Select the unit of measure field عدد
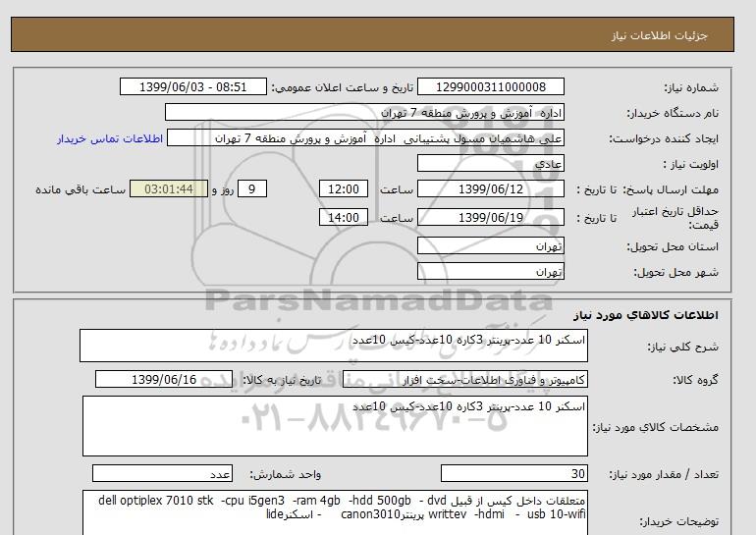The height and width of the screenshot is (535, 756). 162,473
